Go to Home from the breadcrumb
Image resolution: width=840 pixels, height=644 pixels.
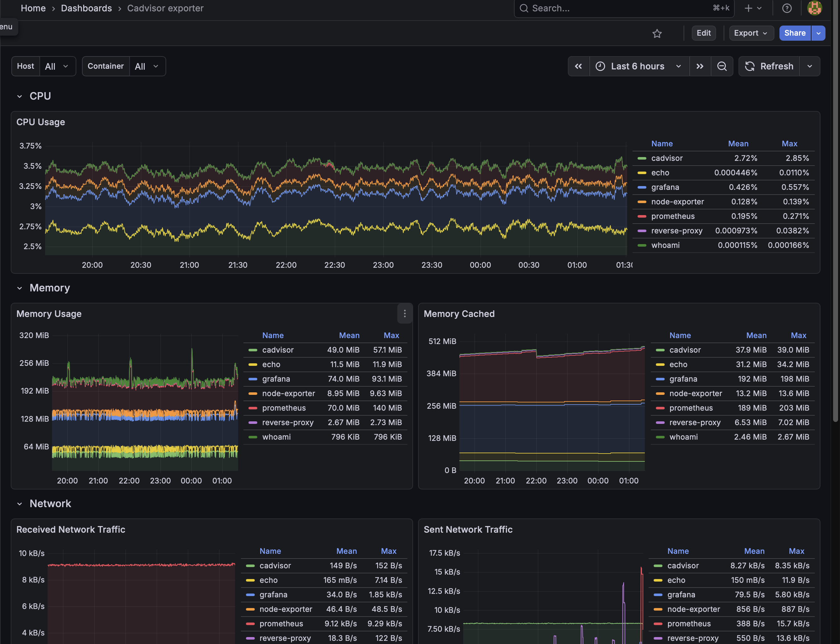click(33, 8)
